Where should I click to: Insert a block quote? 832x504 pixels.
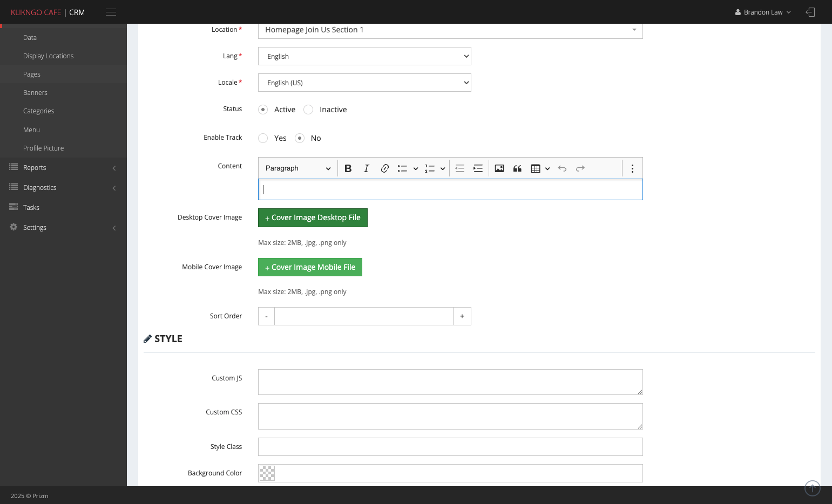point(517,168)
